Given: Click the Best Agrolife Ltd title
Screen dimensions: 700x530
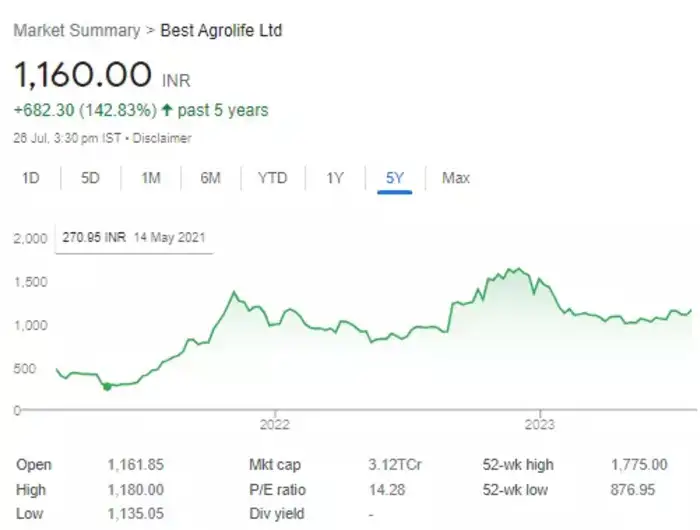Looking at the screenshot, I should [x=221, y=30].
